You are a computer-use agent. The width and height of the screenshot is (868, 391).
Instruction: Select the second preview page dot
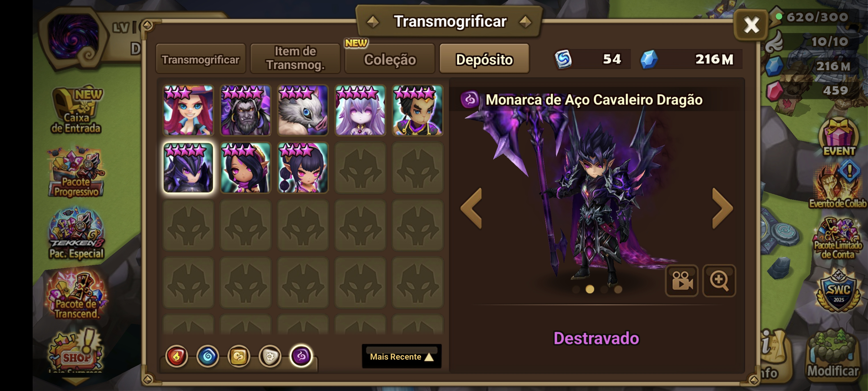coord(590,289)
